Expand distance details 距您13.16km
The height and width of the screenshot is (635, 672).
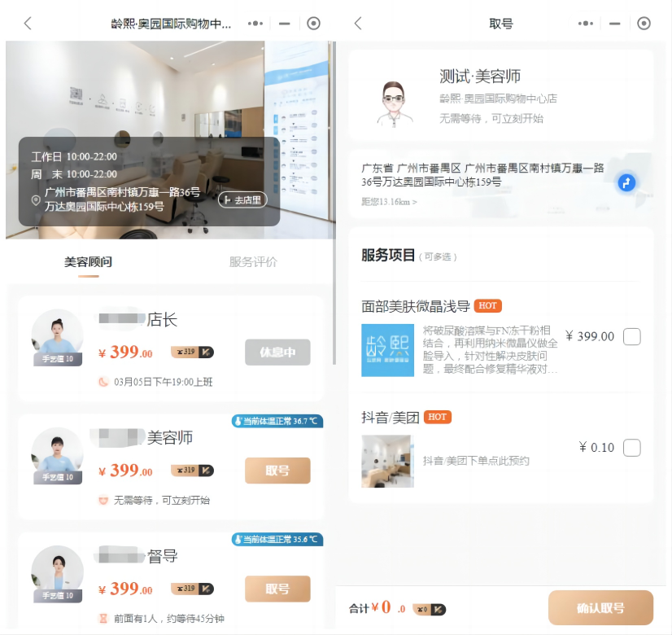pos(390,202)
